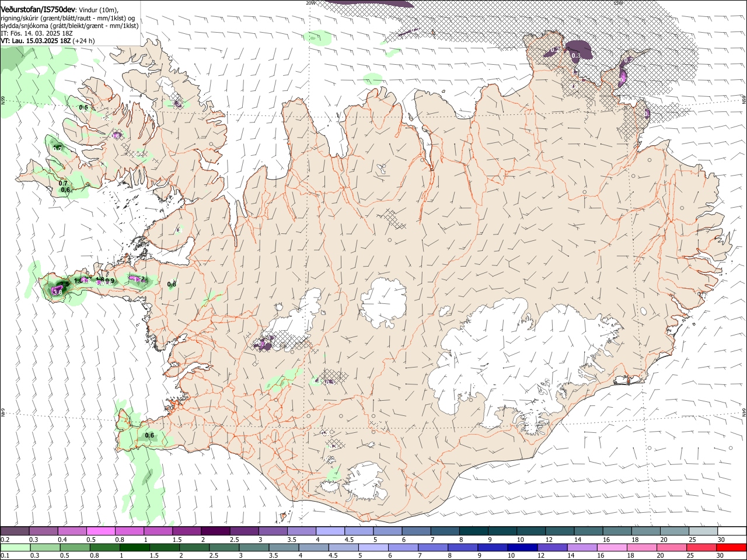Viewport: 747px width, 560px height.
Task: Click the white top-row swatch after 30
Action: click(x=731, y=531)
